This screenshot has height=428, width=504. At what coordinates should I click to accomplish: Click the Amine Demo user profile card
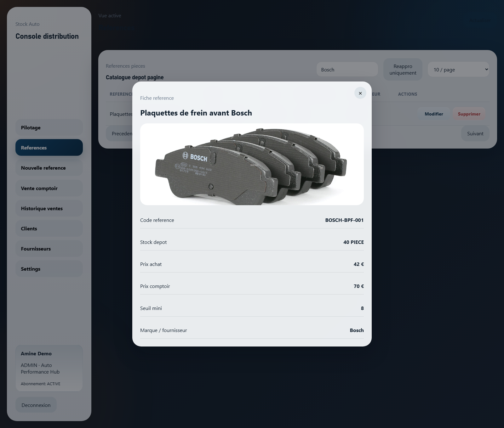[x=49, y=368]
